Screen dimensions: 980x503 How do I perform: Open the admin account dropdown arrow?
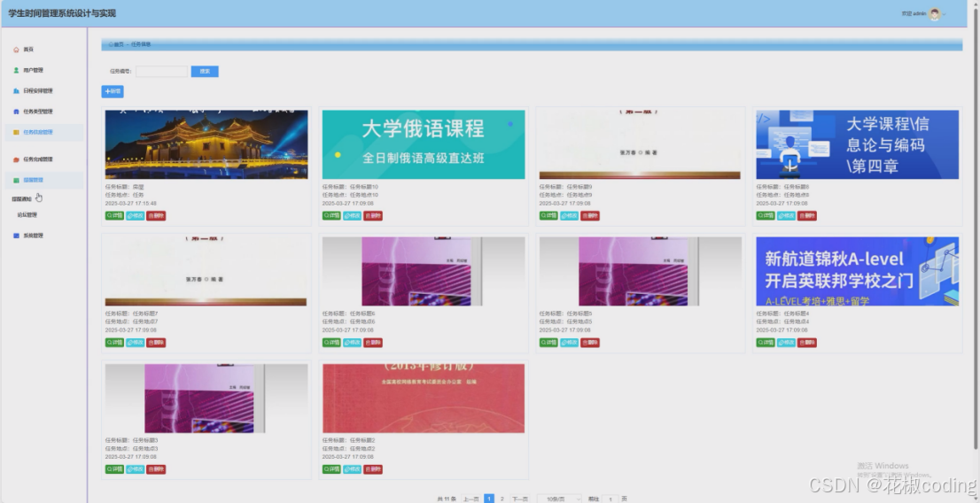(x=945, y=14)
